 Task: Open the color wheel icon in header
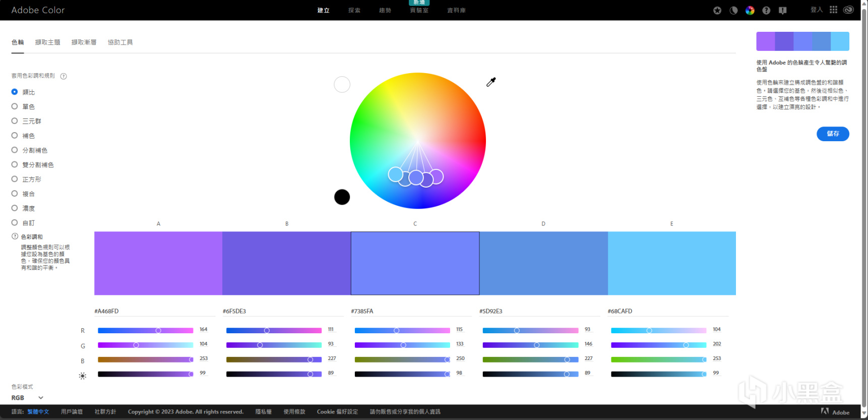[750, 10]
